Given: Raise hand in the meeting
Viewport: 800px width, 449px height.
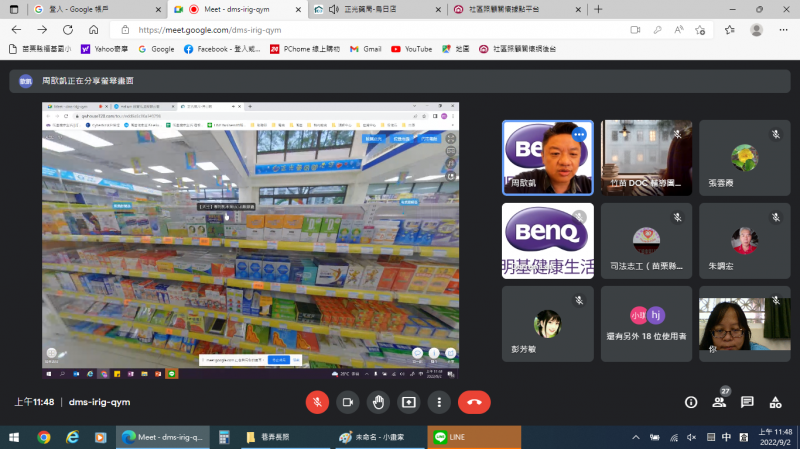Looking at the screenshot, I should tap(378, 402).
